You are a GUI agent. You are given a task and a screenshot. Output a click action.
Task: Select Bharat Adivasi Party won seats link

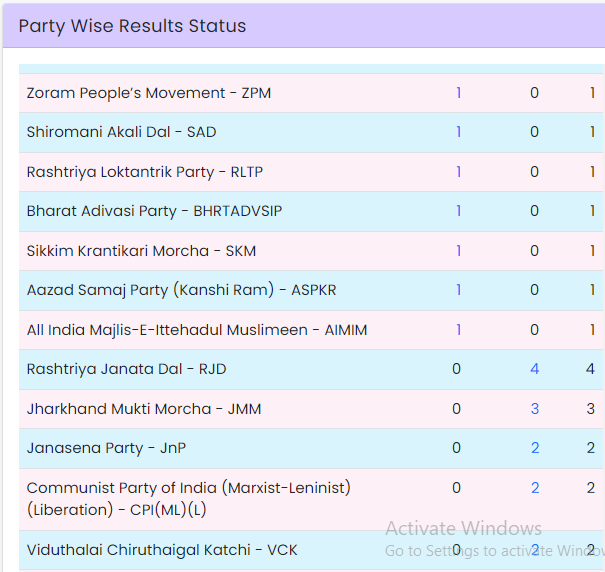459,211
